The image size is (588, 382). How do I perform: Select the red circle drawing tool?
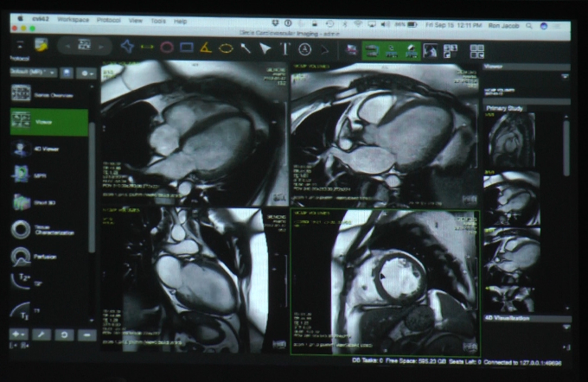[x=166, y=48]
